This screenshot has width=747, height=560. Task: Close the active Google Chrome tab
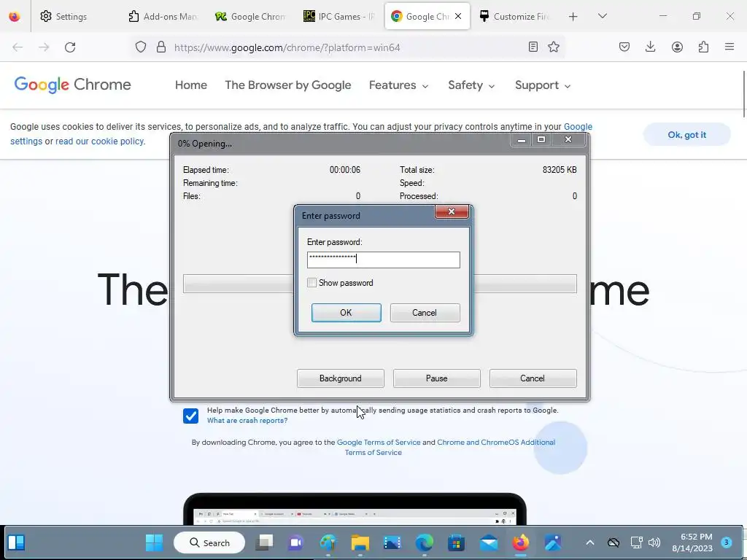pyautogui.click(x=458, y=16)
